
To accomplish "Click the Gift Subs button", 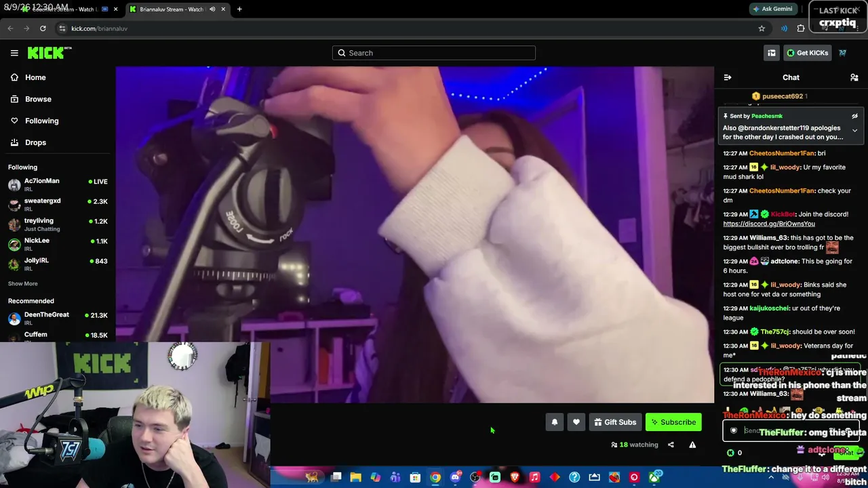I will 615,422.
